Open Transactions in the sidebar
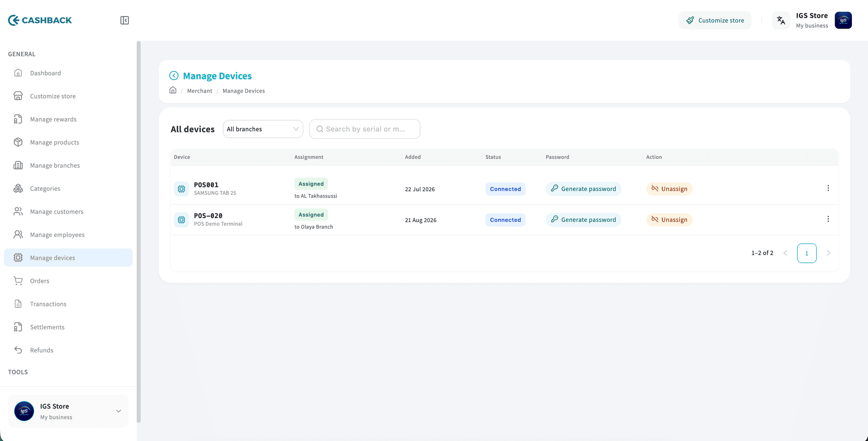 tap(68, 304)
